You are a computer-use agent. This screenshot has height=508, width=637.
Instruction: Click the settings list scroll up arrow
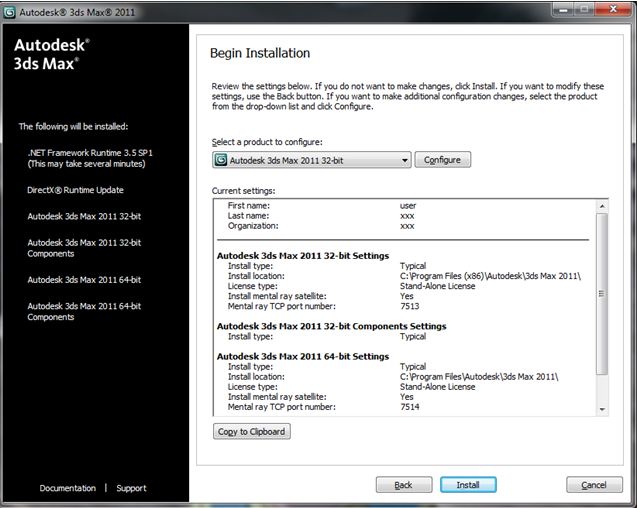(602, 206)
